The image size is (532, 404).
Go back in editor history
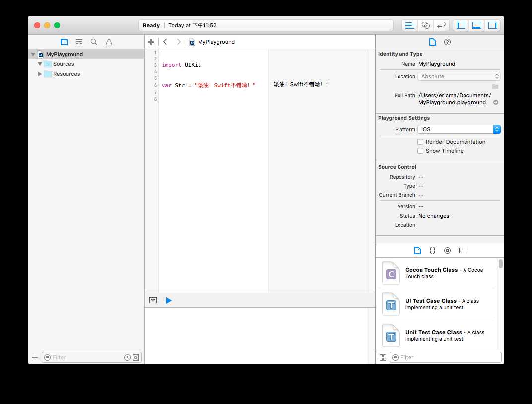click(165, 42)
